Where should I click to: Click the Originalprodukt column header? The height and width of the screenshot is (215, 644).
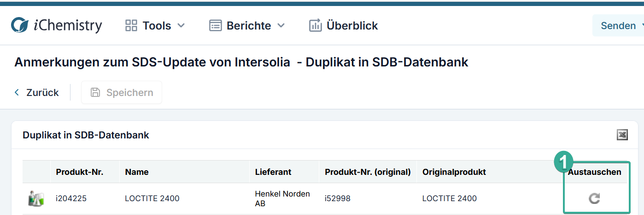pyautogui.click(x=454, y=172)
